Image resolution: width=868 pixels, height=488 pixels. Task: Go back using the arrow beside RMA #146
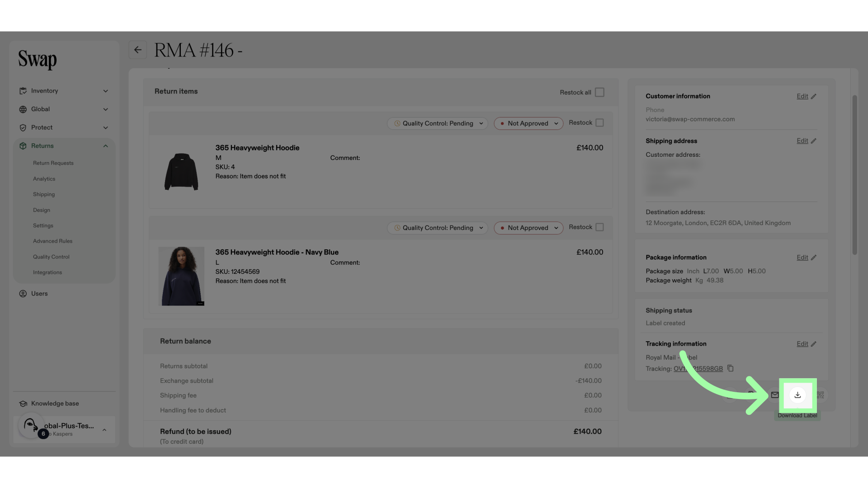(138, 50)
